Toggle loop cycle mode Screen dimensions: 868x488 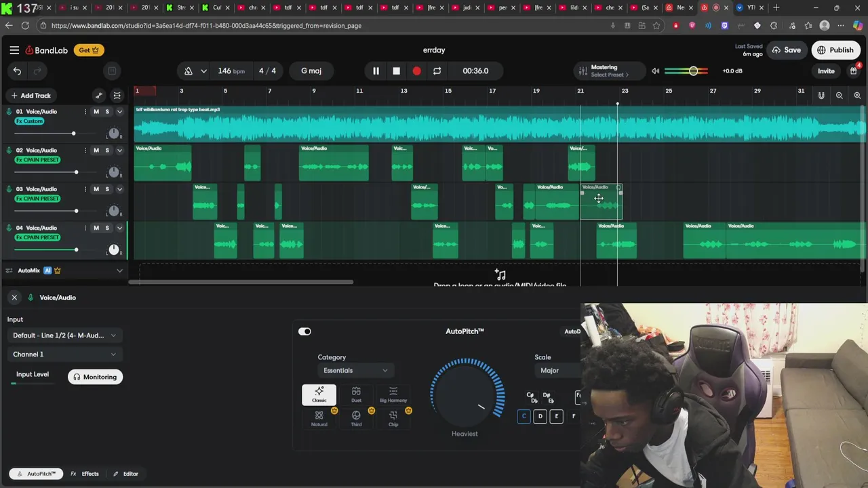(437, 70)
